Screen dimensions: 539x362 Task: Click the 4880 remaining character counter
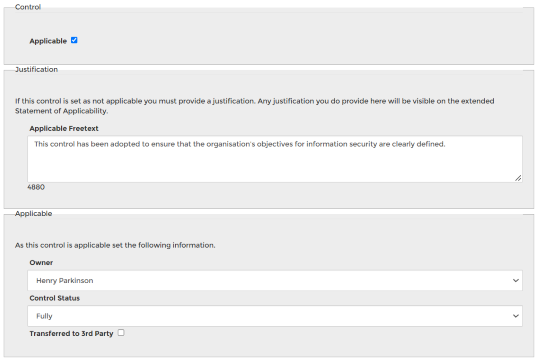click(x=36, y=187)
